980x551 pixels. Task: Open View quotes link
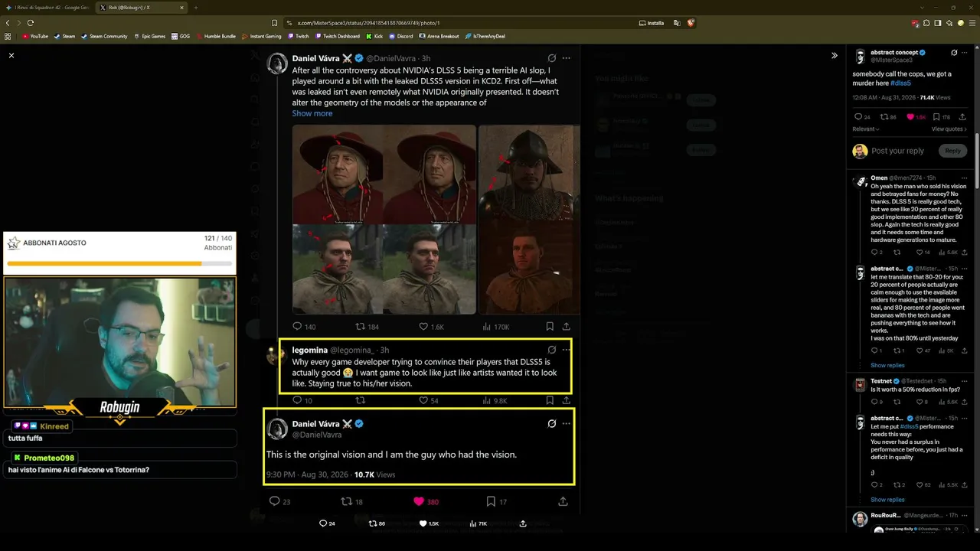pyautogui.click(x=949, y=129)
